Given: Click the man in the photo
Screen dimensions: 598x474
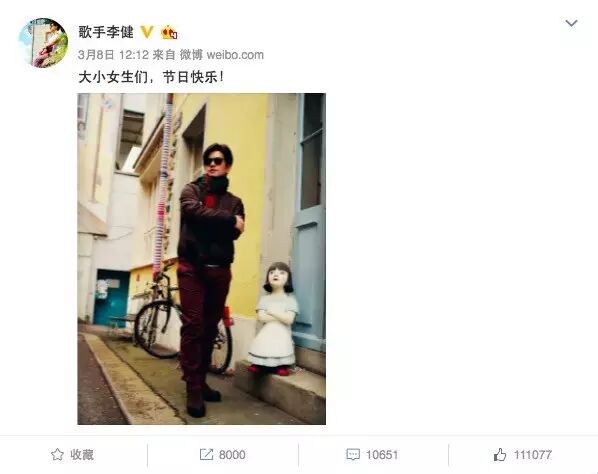Looking at the screenshot, I should point(209,280).
